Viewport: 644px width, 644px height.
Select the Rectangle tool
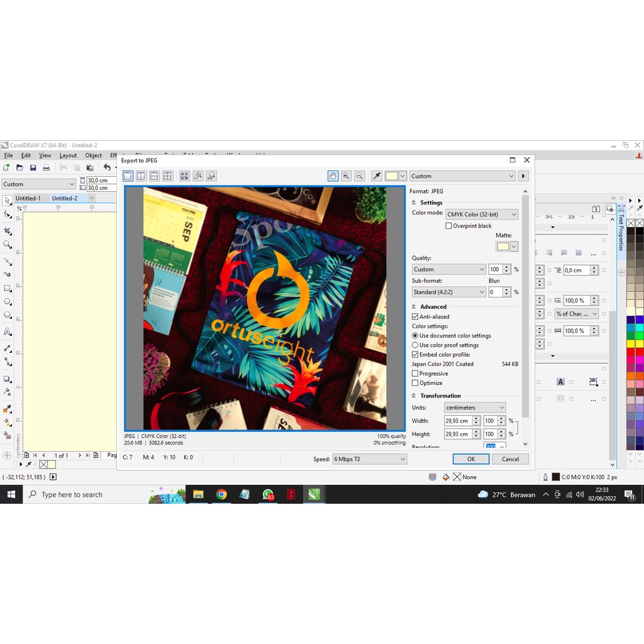[7, 288]
